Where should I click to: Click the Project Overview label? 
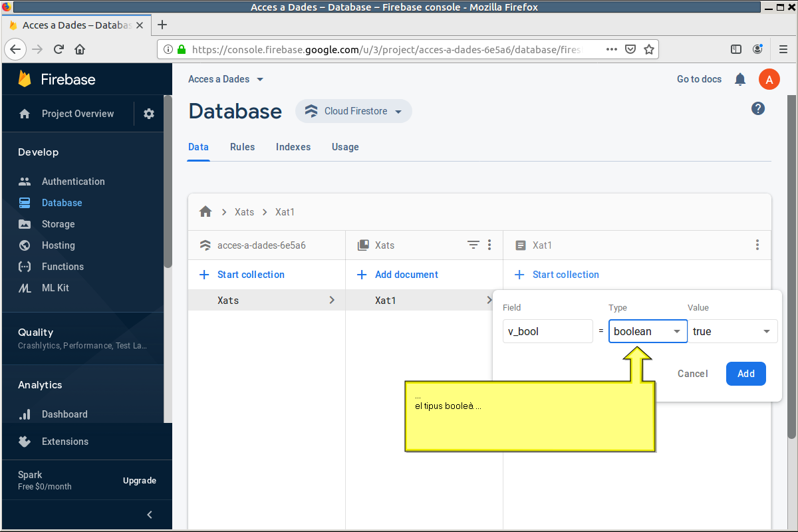click(x=78, y=114)
